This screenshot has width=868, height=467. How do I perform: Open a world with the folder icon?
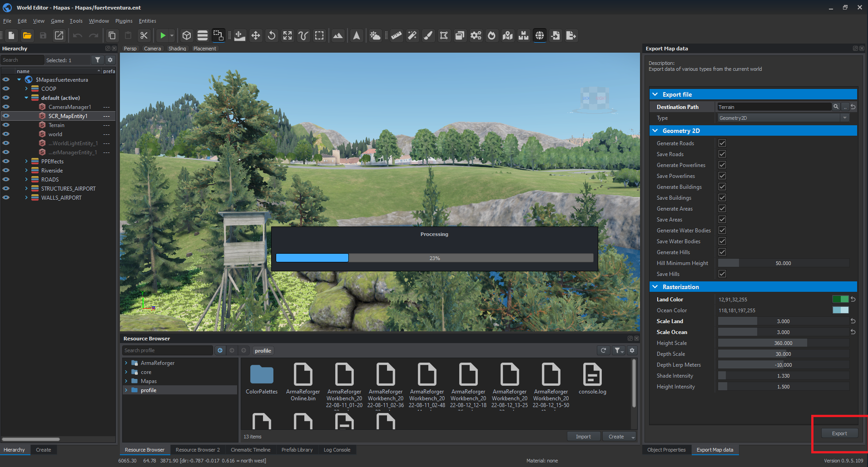click(27, 35)
